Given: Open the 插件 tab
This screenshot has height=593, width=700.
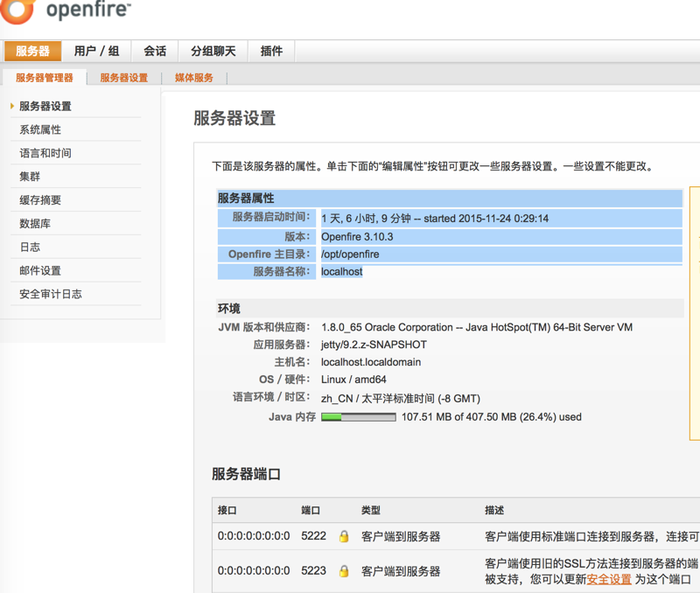Looking at the screenshot, I should coord(271,51).
